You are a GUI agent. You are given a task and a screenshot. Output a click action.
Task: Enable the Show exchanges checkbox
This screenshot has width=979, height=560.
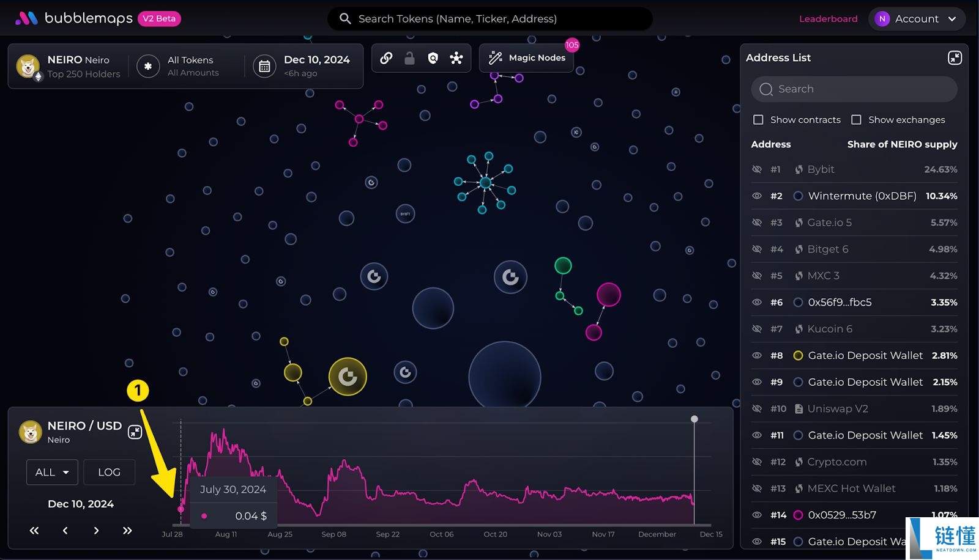856,120
